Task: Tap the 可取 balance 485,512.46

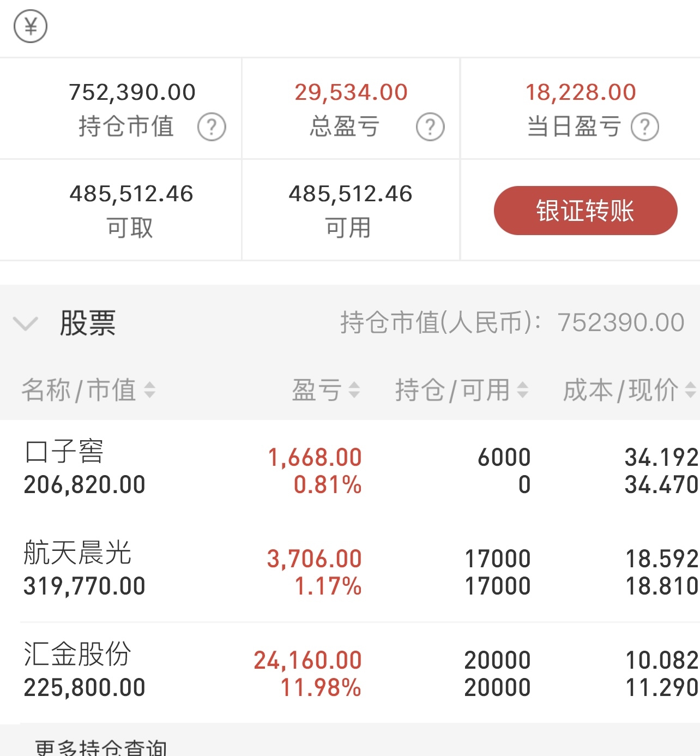Action: [131, 194]
